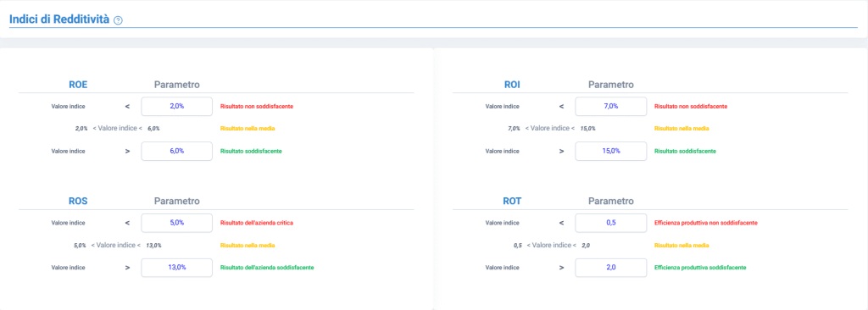Click ROS 'Risultato nella media' label
Viewport: 868px width, 310px height.
coord(248,246)
